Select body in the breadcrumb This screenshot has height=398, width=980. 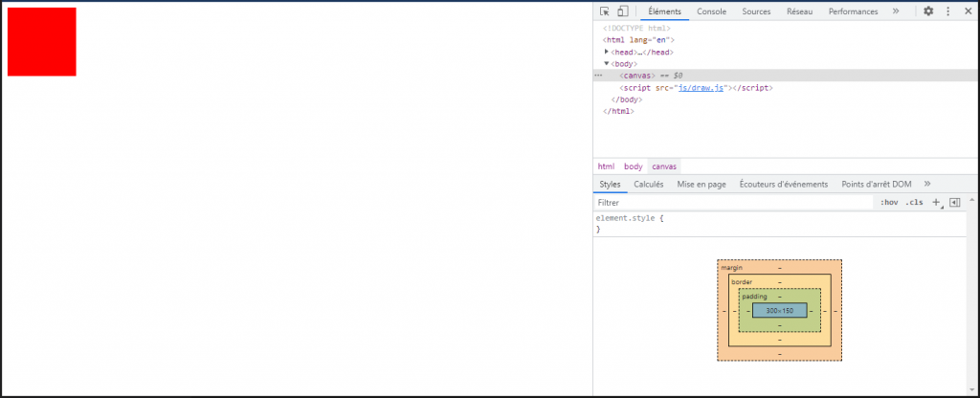(x=634, y=166)
